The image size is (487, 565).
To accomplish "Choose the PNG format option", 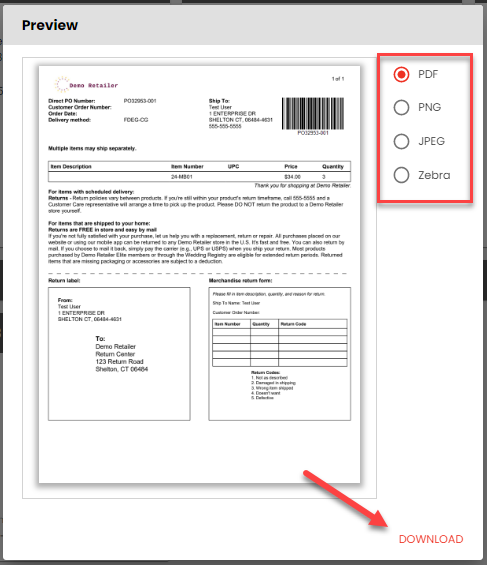I will pos(401,107).
